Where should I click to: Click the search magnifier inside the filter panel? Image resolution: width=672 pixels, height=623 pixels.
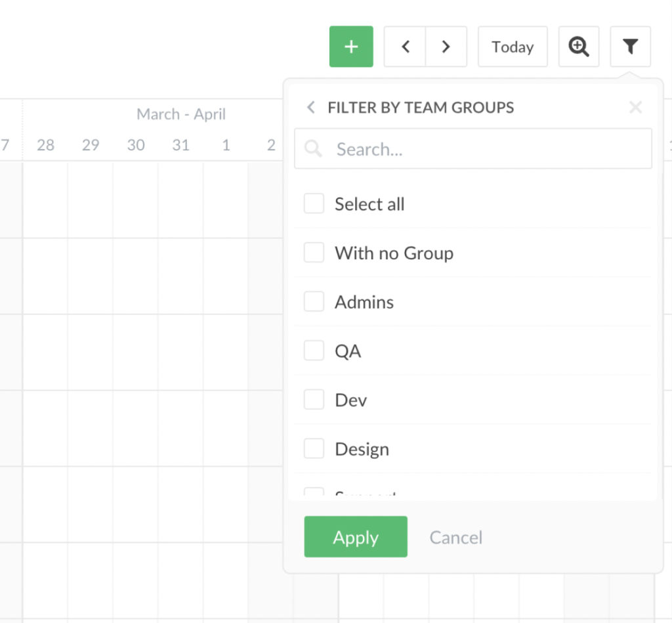[313, 149]
